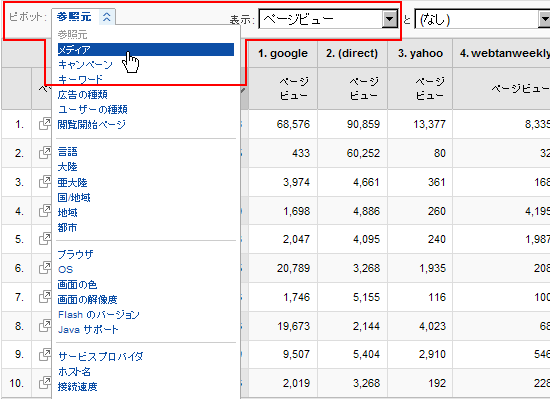Image resolution: width=550 pixels, height=399 pixels.
Task: Select 閲覧開始ページ from pivot menu
Action: coord(92,124)
